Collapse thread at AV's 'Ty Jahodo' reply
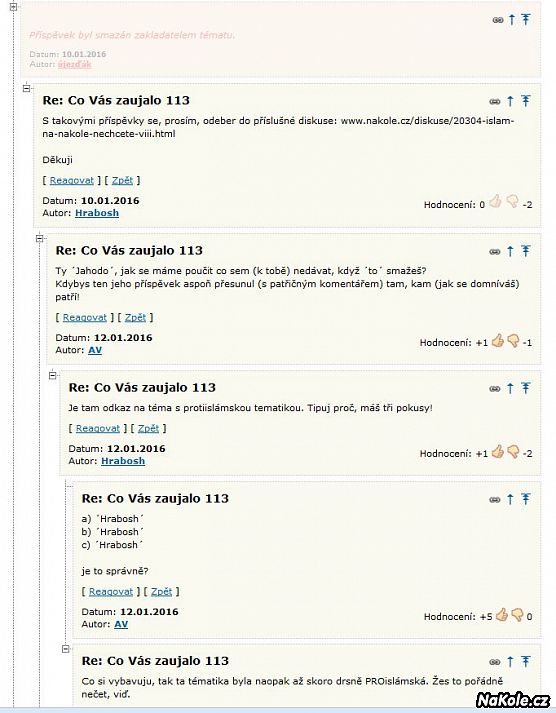This screenshot has height=713, width=556. click(x=40, y=238)
